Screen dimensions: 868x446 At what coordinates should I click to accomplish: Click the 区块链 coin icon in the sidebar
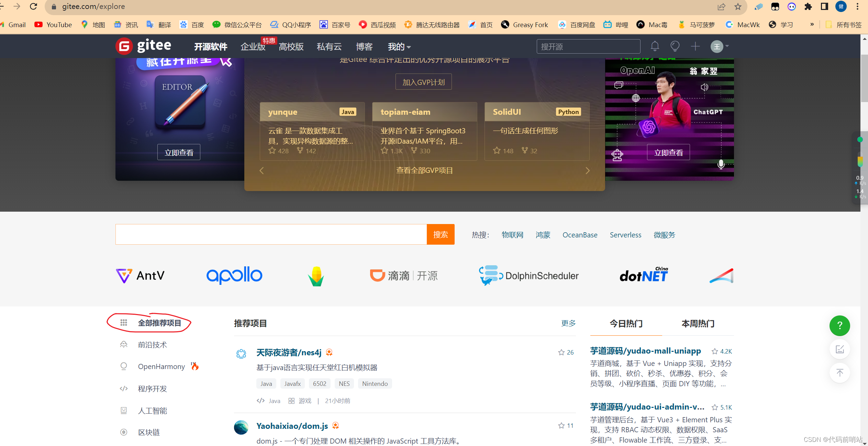point(124,432)
